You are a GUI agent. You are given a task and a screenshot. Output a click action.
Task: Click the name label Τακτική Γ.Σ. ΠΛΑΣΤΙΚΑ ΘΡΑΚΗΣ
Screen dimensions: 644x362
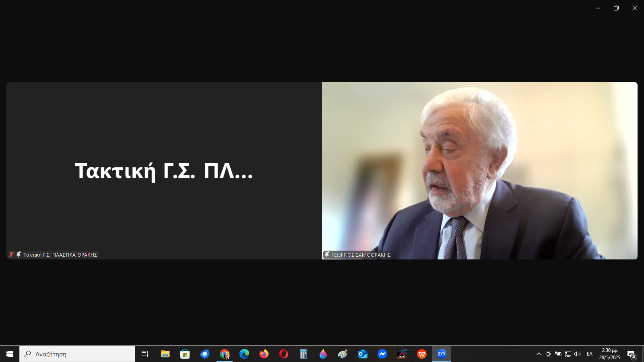tap(60, 255)
